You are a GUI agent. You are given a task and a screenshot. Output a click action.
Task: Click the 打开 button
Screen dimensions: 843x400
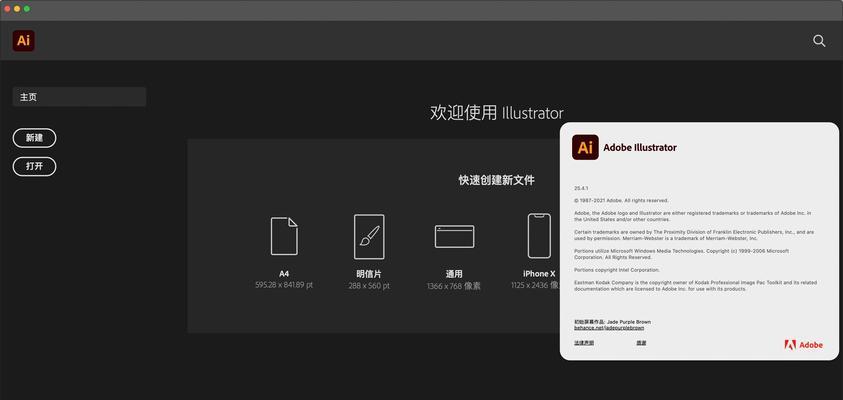click(34, 166)
